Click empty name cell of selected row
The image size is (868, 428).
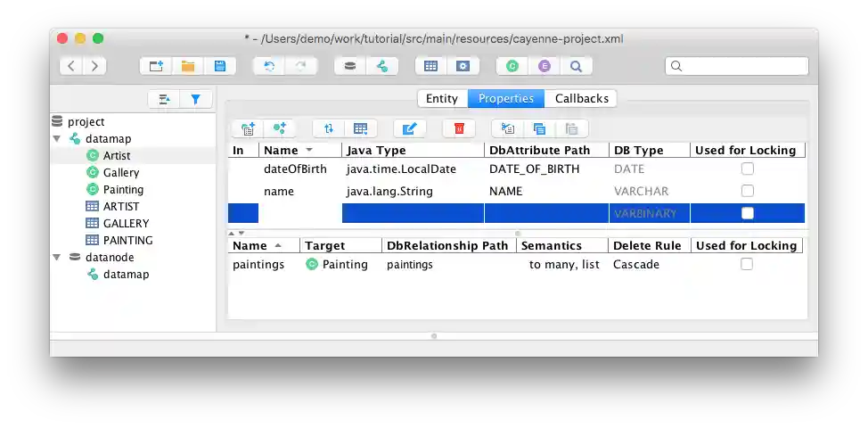pos(300,213)
